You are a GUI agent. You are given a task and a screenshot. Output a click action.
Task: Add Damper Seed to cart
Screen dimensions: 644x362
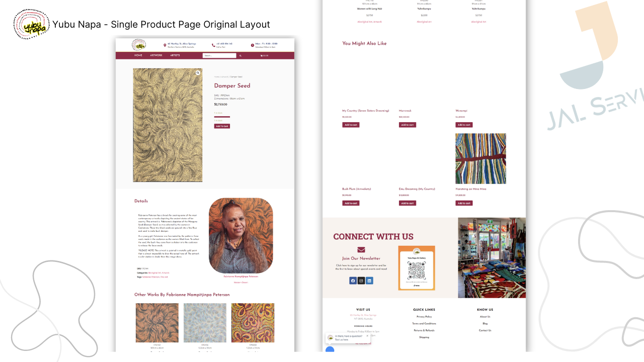coord(222,126)
